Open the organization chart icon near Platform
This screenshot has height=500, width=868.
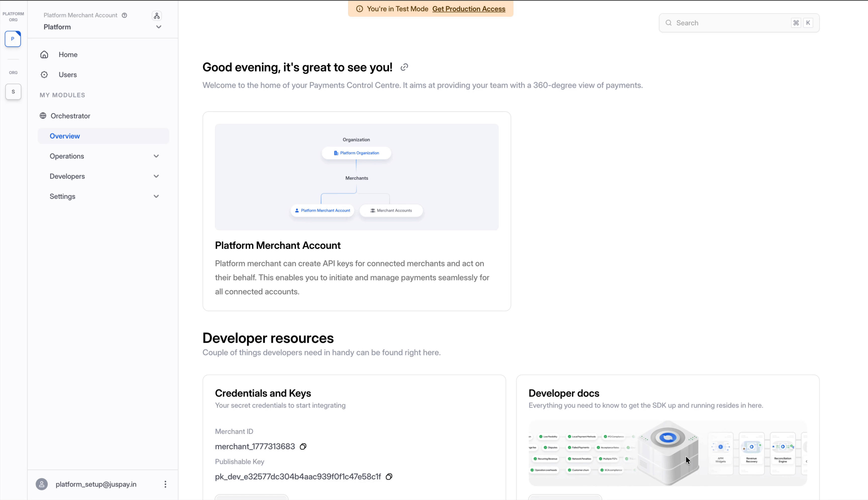pos(157,16)
